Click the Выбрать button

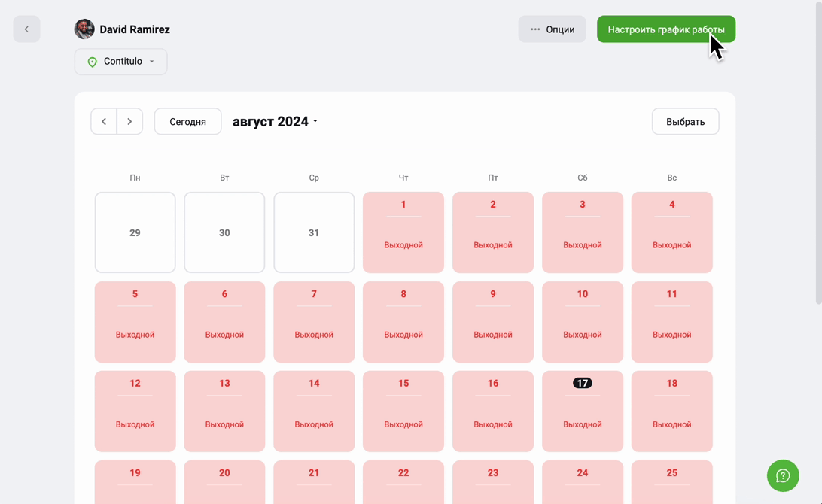[685, 122]
